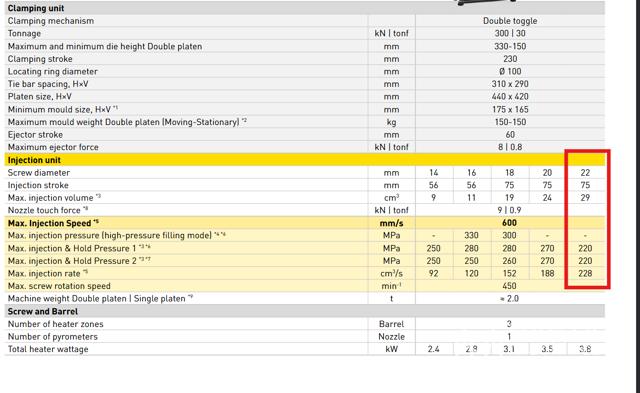The height and width of the screenshot is (393, 640).
Task: Click high-pressure value '330'
Action: coord(471,235)
